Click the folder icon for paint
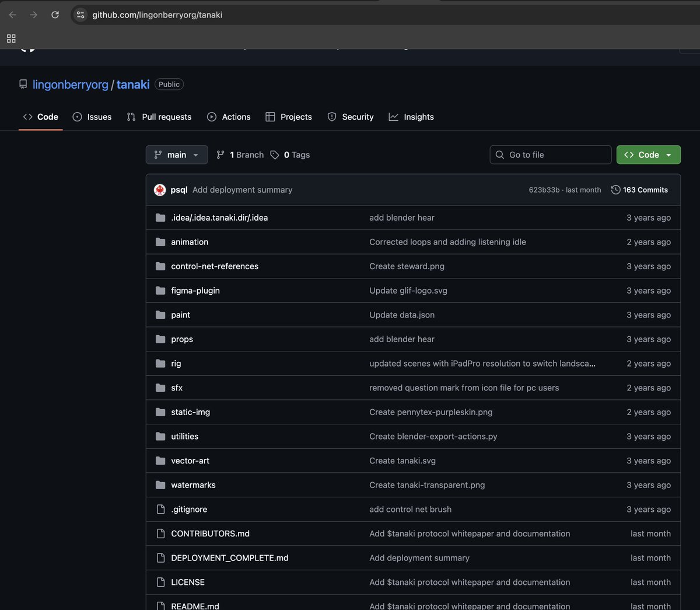700x610 pixels. click(160, 315)
